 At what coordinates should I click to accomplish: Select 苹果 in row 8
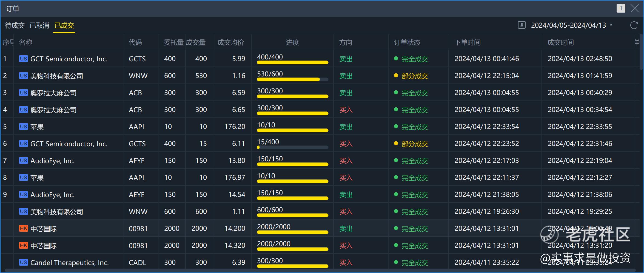[x=37, y=178]
